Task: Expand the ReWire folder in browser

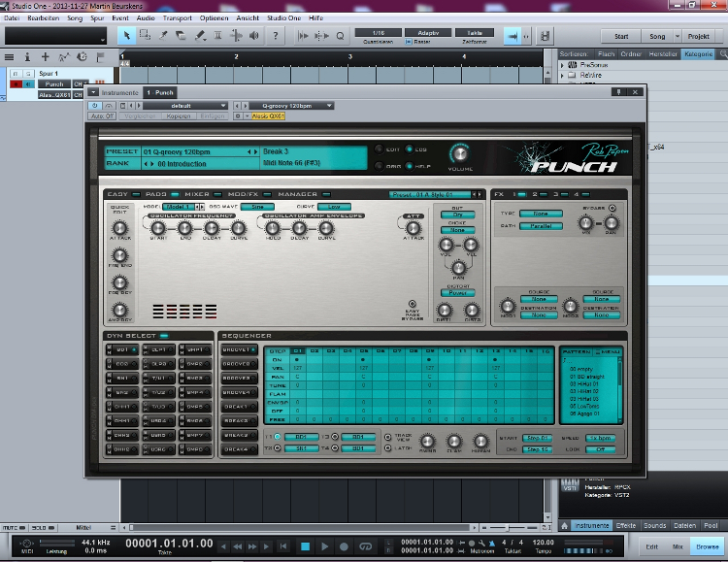Action: (x=562, y=76)
